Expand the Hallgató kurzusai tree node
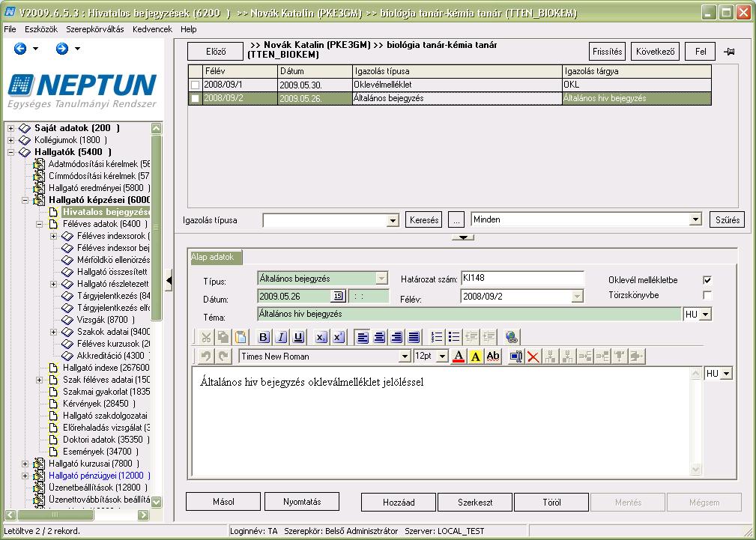The image size is (756, 540). point(25,464)
